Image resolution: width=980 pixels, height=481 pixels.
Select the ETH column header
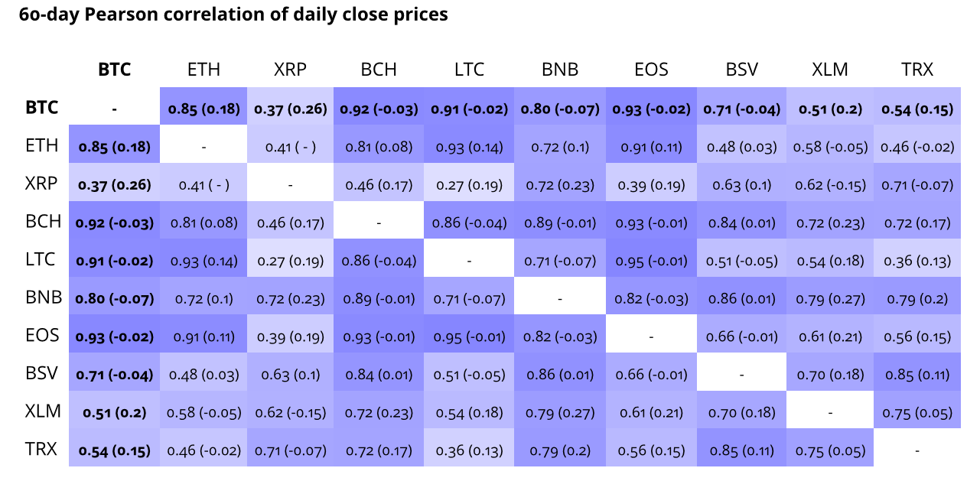pyautogui.click(x=203, y=70)
